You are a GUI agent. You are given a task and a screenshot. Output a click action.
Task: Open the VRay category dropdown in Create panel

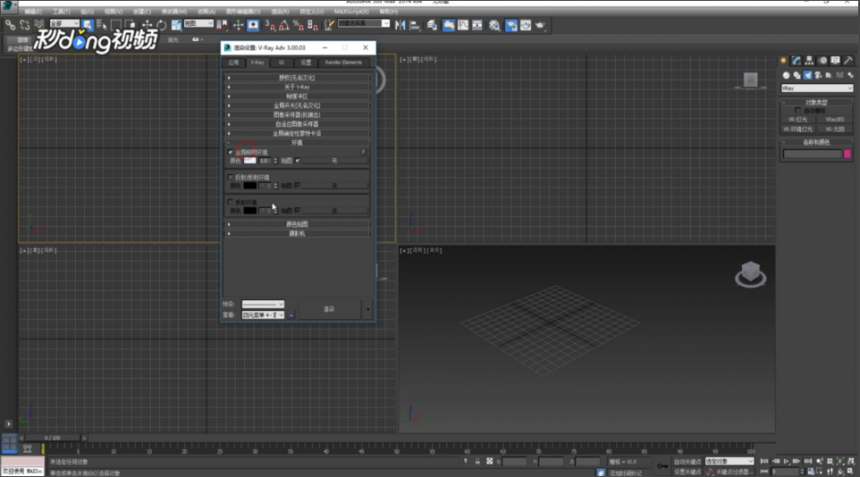pyautogui.click(x=817, y=88)
